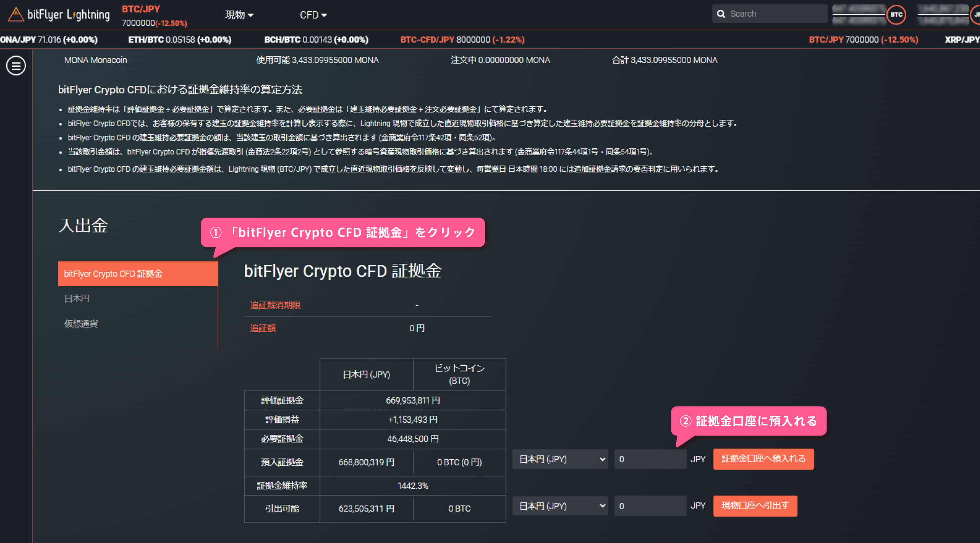
Task: Click XRP/JPY ticker entry
Action: coord(962,40)
